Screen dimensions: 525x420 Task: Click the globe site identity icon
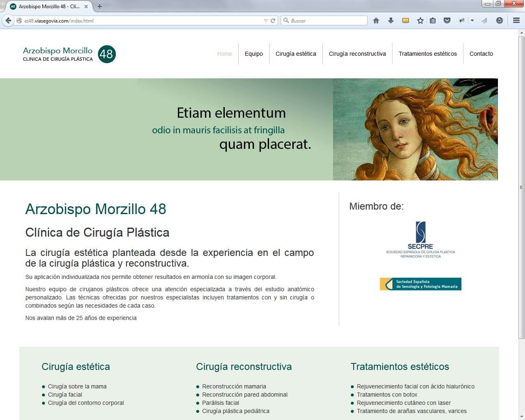point(19,21)
